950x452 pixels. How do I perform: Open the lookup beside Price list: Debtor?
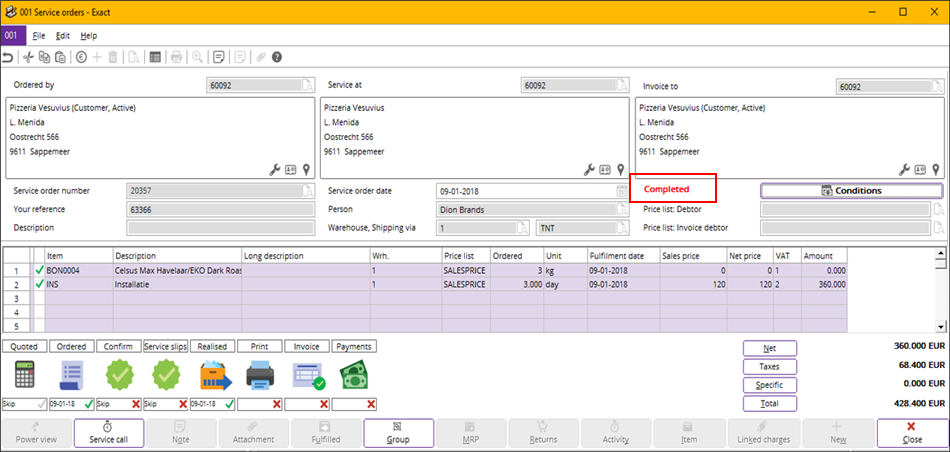click(x=938, y=210)
